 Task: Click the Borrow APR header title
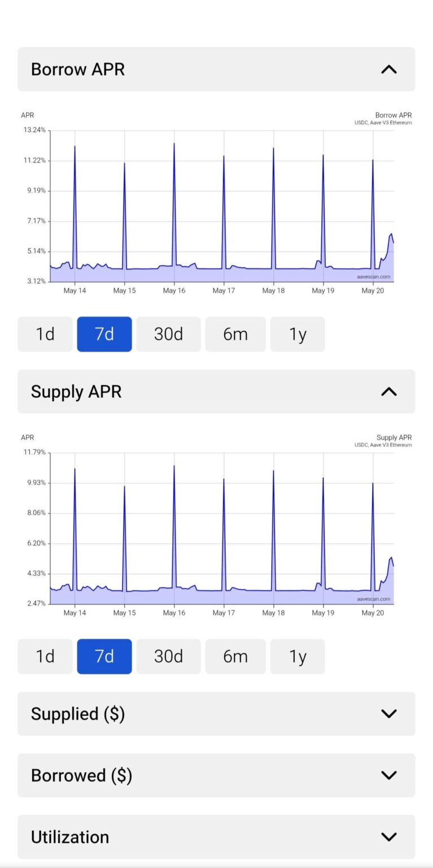point(78,70)
